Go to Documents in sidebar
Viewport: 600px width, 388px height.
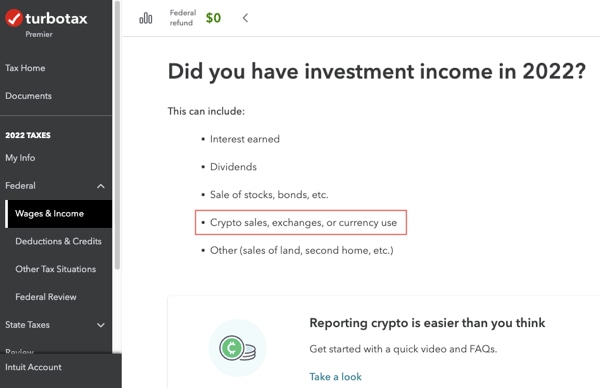[28, 96]
